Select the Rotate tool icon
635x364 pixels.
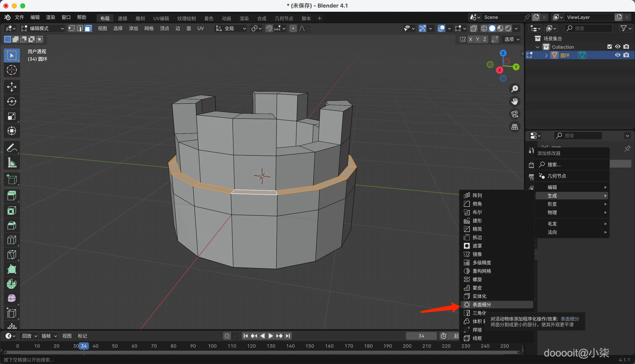[12, 102]
